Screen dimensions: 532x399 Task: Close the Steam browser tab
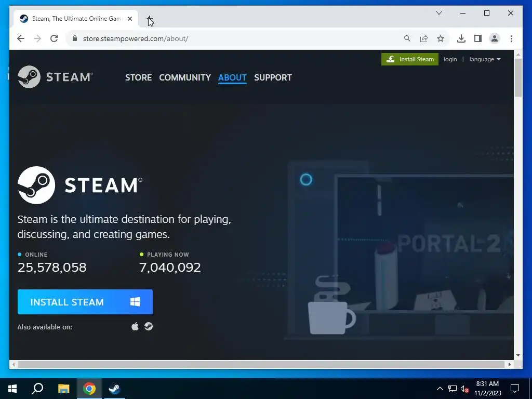pyautogui.click(x=129, y=19)
